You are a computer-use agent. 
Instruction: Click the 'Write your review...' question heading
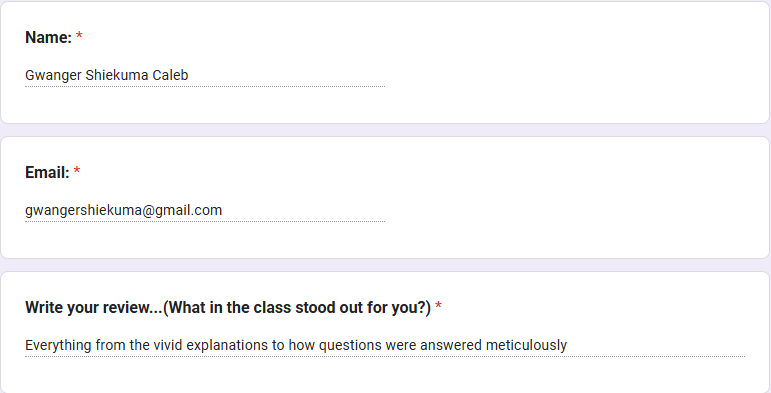[x=228, y=308]
